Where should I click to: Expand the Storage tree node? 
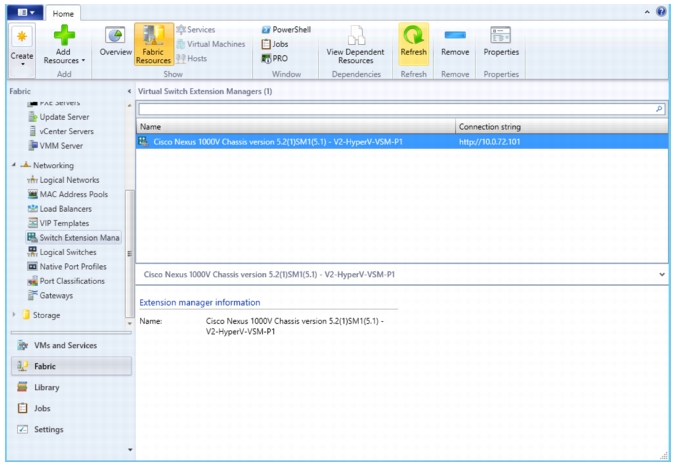coord(14,315)
